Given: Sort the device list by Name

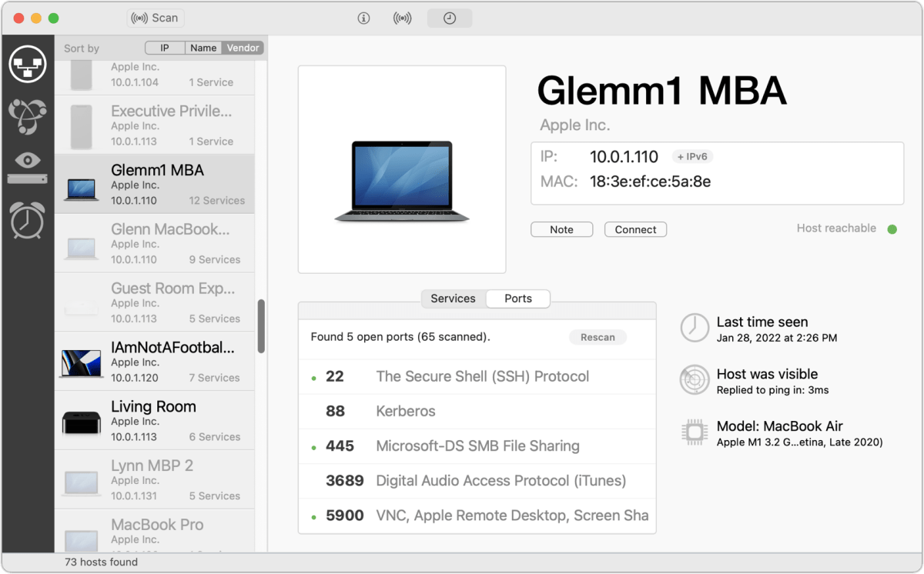Looking at the screenshot, I should [x=203, y=48].
